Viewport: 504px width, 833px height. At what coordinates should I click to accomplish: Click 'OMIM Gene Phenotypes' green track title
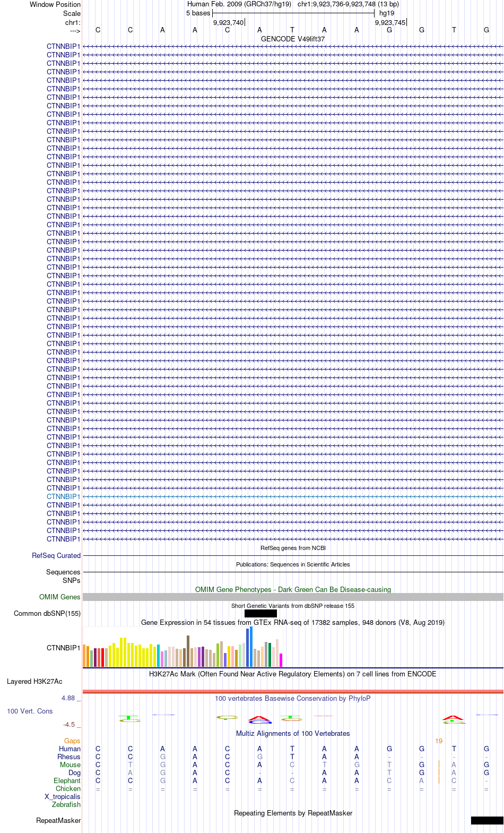(293, 589)
